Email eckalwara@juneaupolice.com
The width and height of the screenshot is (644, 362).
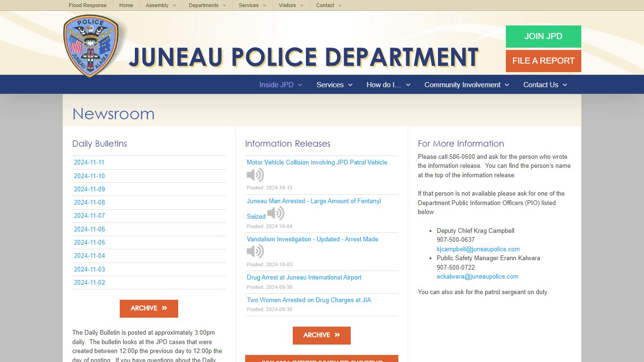(477, 276)
